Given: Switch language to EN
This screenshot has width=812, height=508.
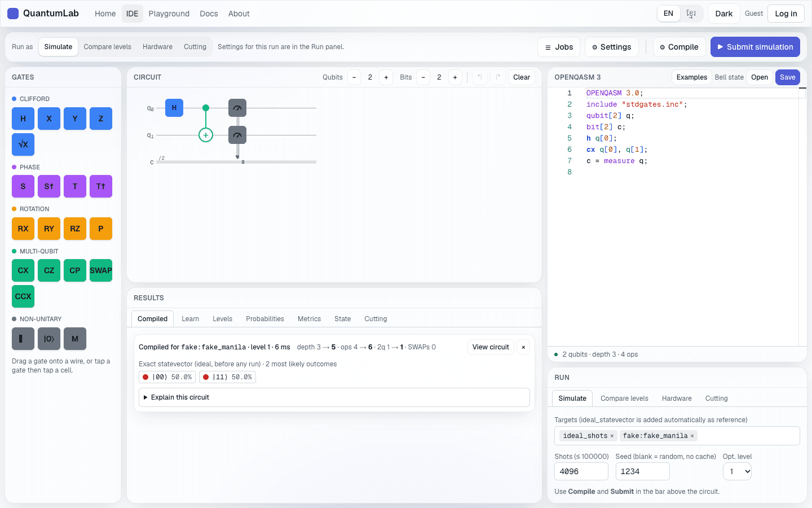Looking at the screenshot, I should 668,14.
